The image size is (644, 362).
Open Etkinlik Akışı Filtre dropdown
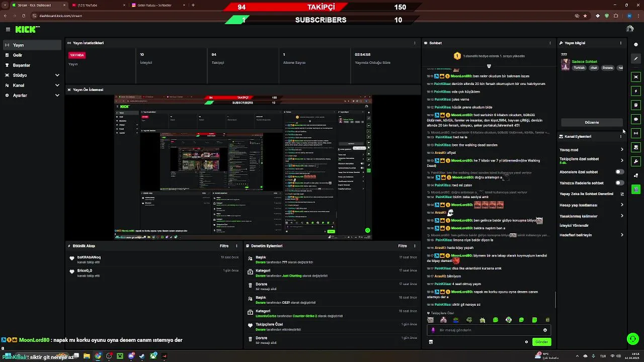click(224, 246)
